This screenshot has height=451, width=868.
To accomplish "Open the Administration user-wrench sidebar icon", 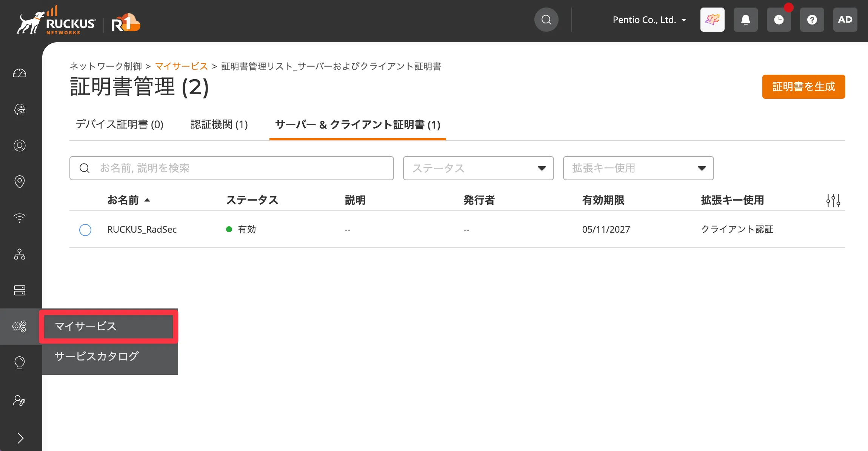I will 20,400.
